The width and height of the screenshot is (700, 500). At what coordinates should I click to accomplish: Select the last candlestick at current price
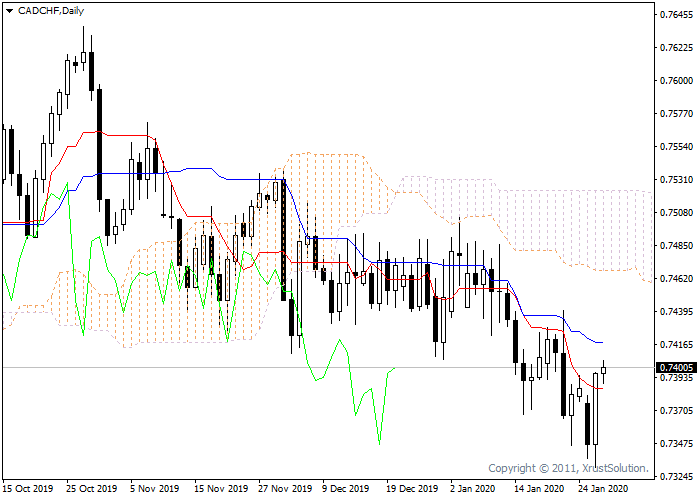click(x=604, y=371)
